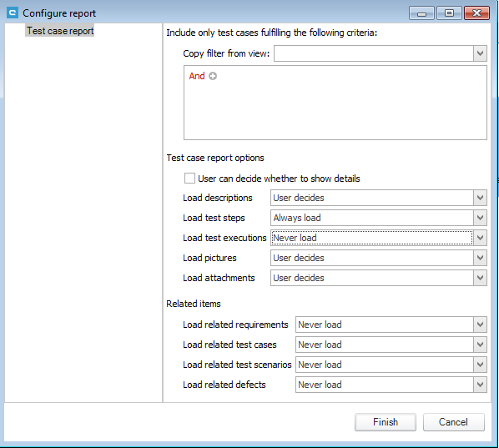Maximize the Configure report window

click(x=449, y=13)
